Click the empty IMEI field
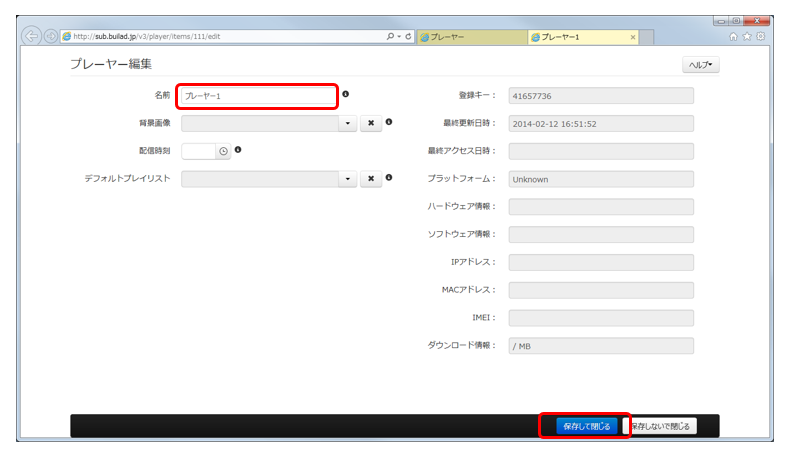 (601, 318)
